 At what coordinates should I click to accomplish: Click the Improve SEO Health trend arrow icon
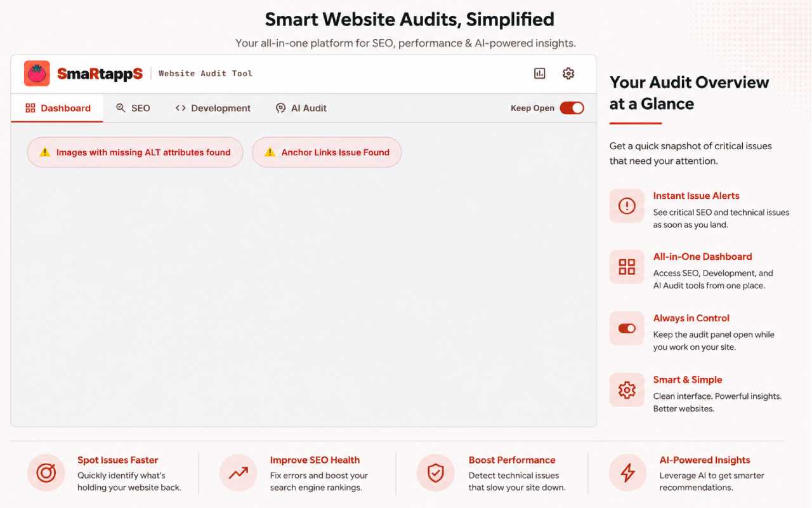239,472
